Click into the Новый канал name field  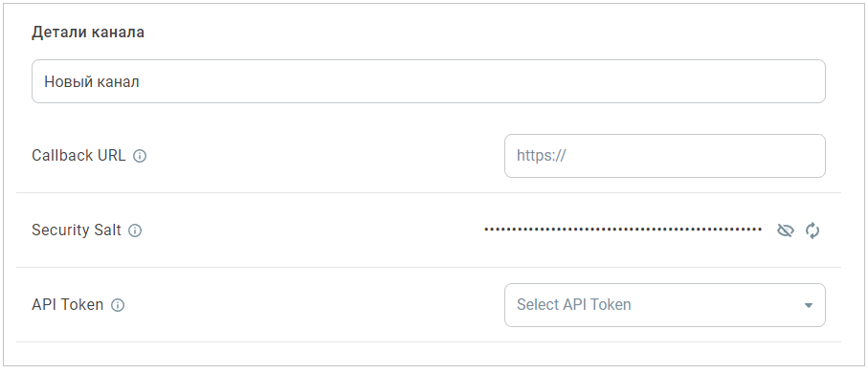coord(429,81)
